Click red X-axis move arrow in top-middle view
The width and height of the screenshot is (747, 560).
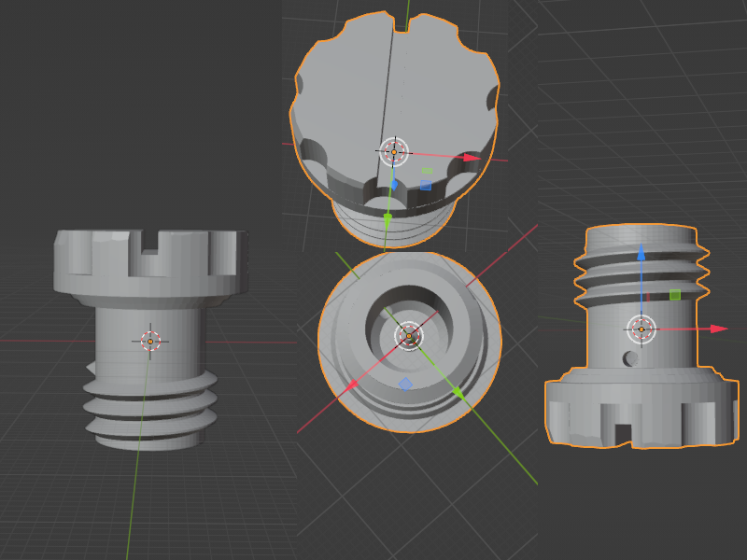coord(472,158)
